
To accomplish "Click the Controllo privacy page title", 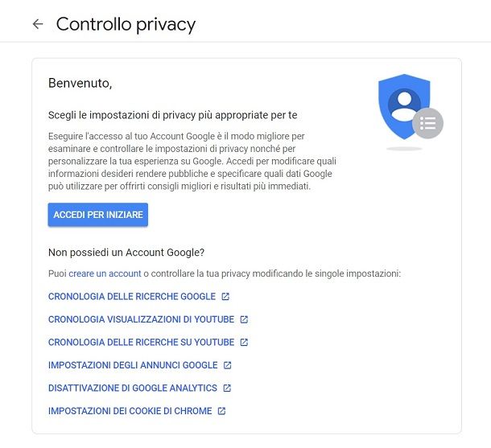I will [126, 24].
